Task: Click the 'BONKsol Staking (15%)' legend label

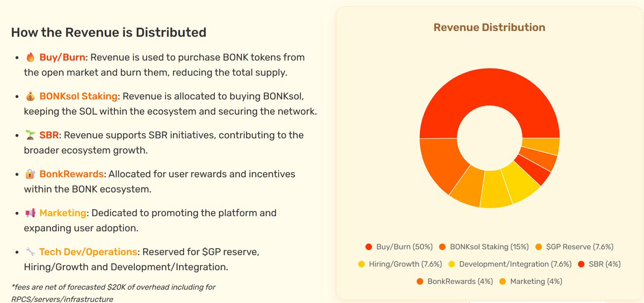Action: pyautogui.click(x=489, y=247)
